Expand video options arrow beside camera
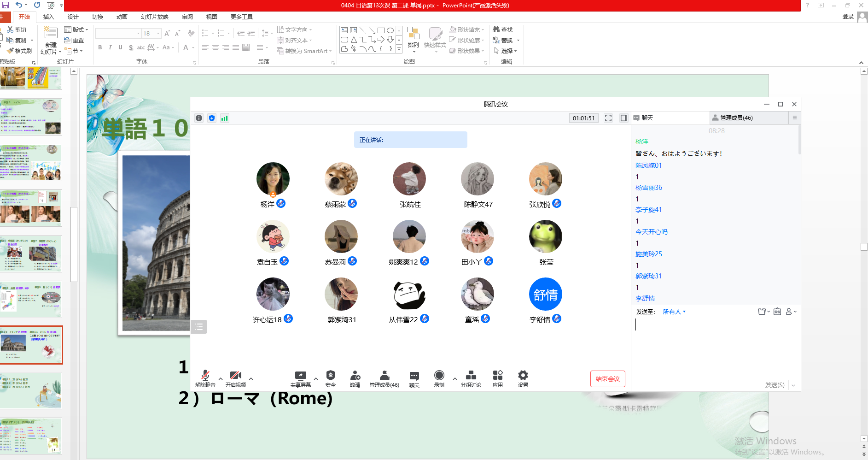 point(251,379)
